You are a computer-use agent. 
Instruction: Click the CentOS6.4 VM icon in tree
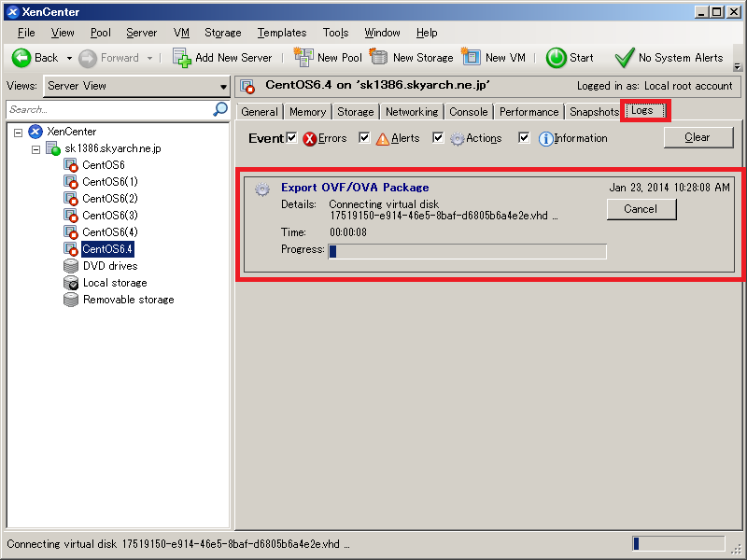click(x=71, y=249)
